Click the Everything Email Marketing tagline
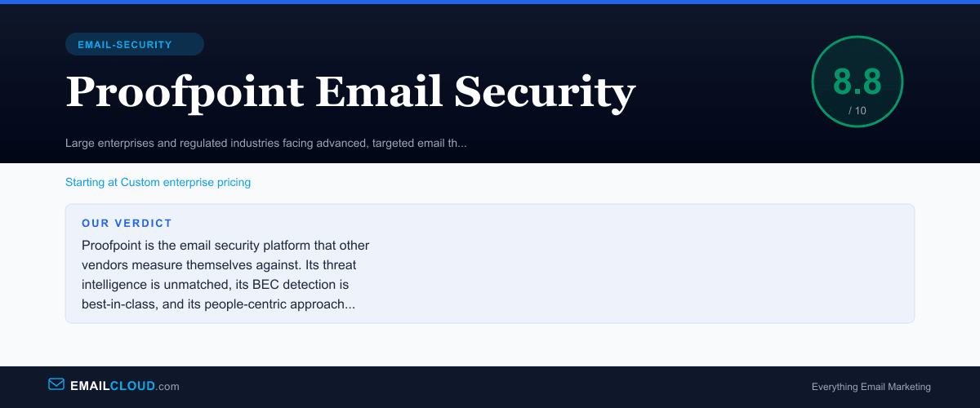980x408 pixels. tap(871, 387)
